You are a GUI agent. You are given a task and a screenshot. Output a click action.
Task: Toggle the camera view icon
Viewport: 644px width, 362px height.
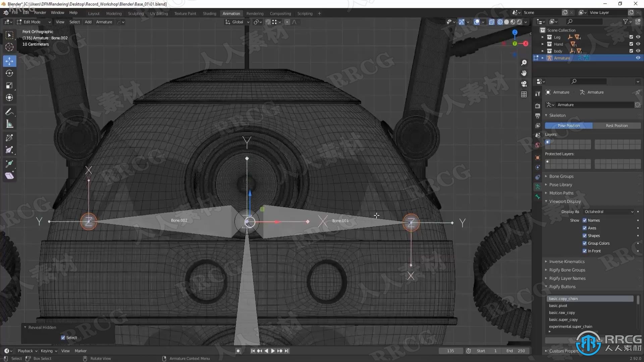click(x=524, y=84)
